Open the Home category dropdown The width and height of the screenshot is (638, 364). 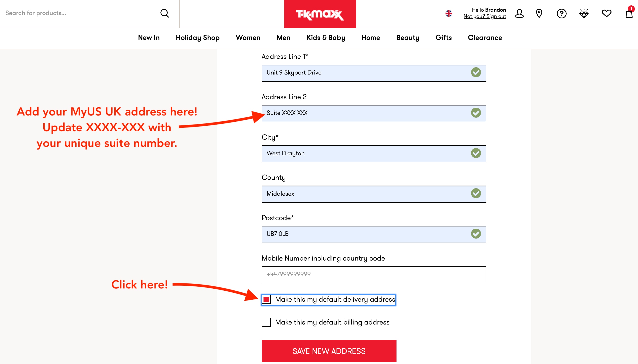[x=371, y=38]
